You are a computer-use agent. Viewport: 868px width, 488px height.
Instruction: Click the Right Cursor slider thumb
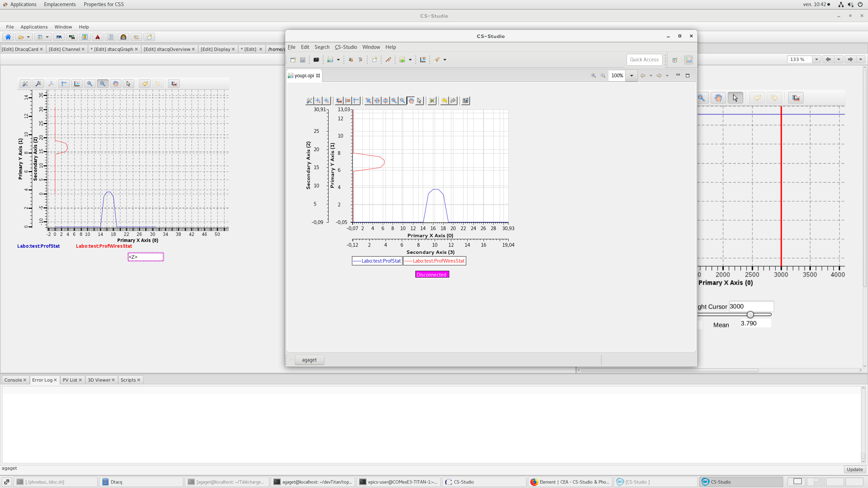point(750,315)
